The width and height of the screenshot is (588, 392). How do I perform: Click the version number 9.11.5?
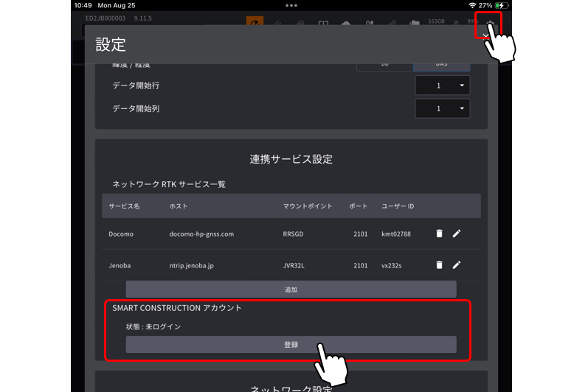click(143, 18)
